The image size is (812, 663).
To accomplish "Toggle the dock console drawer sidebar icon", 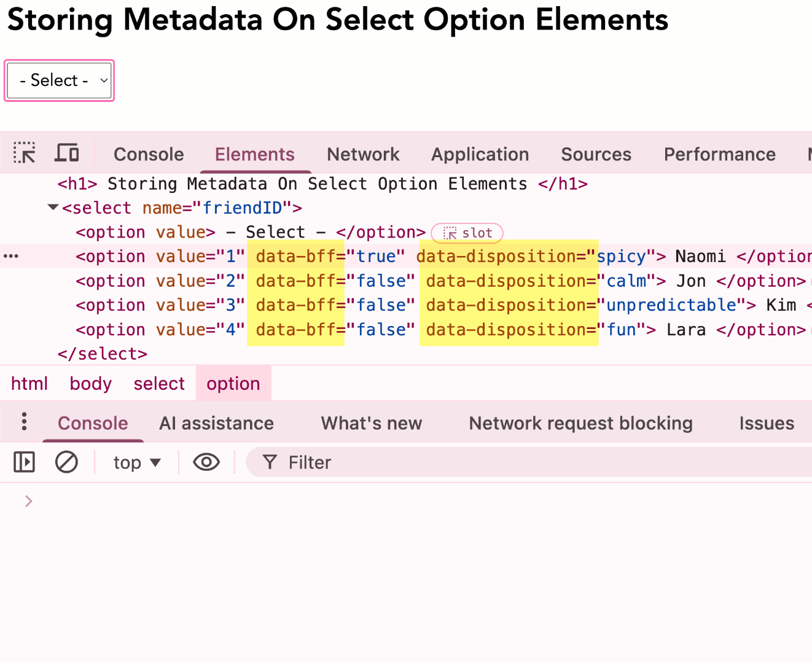I will [x=24, y=462].
